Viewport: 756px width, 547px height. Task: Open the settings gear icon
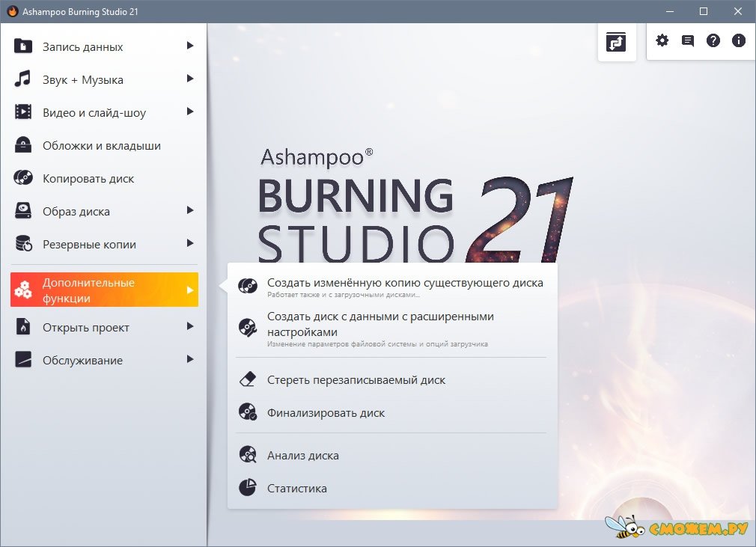[x=662, y=41]
